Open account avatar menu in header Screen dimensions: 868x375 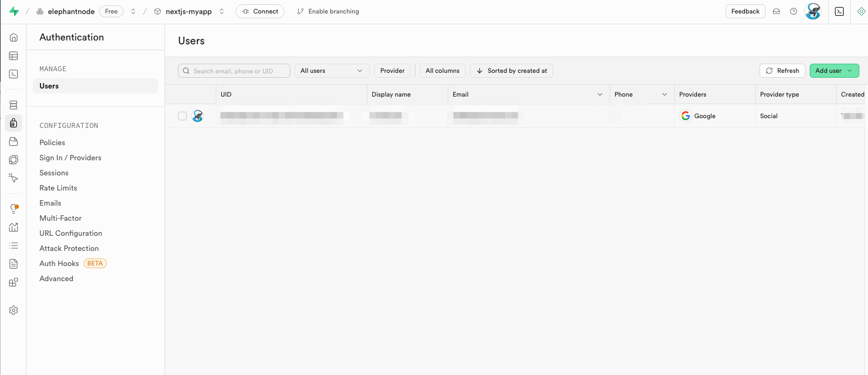pos(813,11)
